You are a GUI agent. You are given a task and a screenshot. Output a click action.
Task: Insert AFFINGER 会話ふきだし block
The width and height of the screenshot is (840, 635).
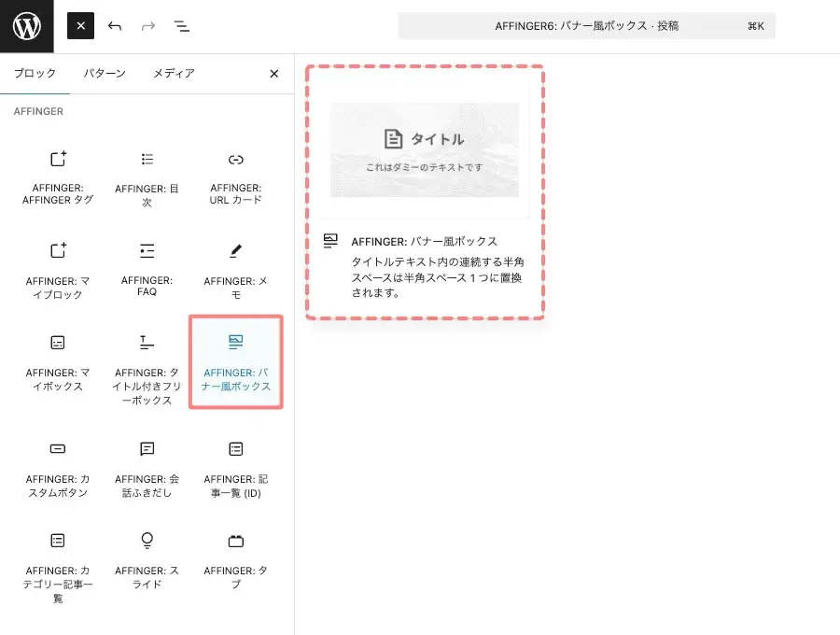(x=147, y=469)
